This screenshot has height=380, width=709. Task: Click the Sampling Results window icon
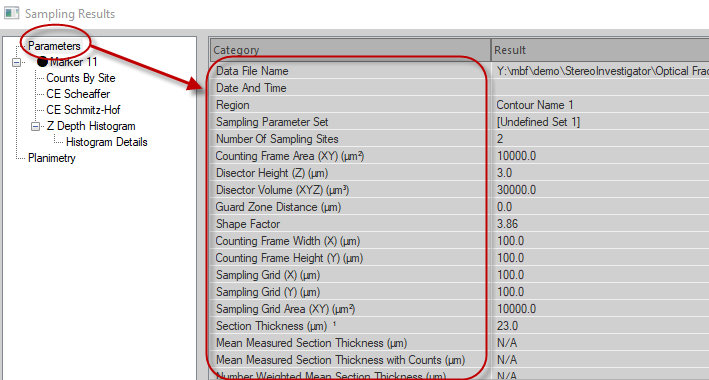[11, 13]
